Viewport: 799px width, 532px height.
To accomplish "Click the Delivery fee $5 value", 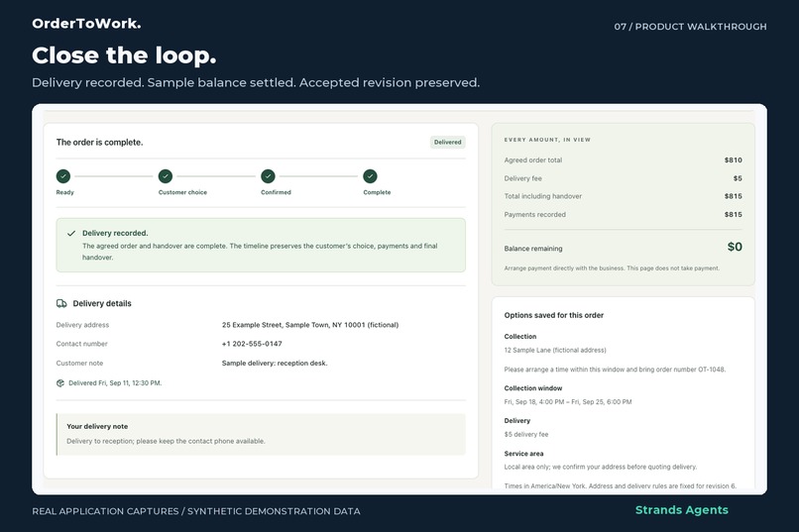I will click(x=738, y=178).
